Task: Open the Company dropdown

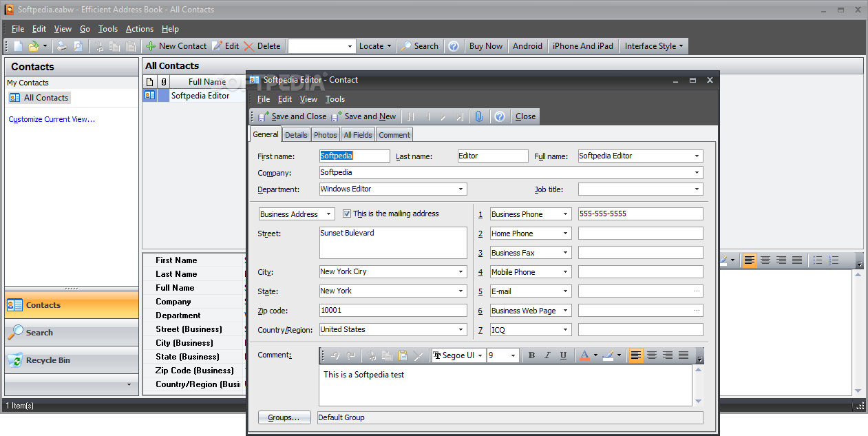Action: click(697, 173)
